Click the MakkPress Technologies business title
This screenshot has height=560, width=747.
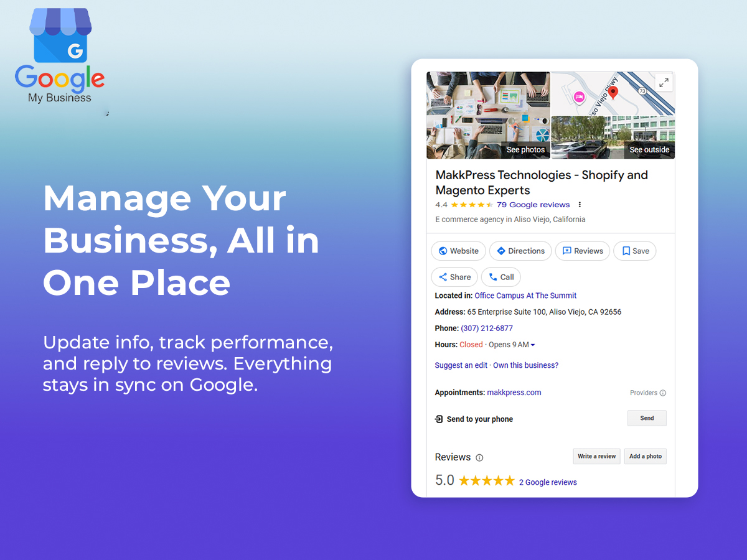542,183
